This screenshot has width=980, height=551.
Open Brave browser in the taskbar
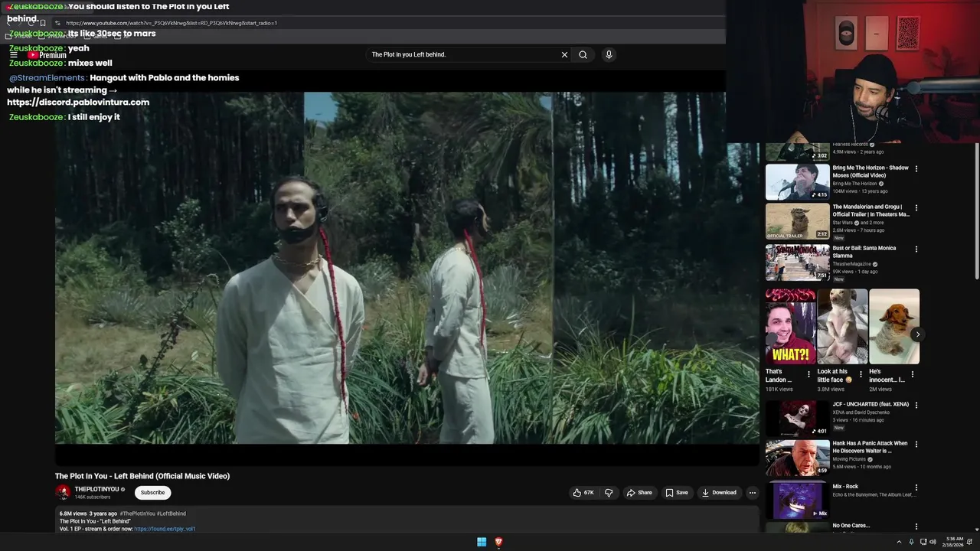coord(498,542)
